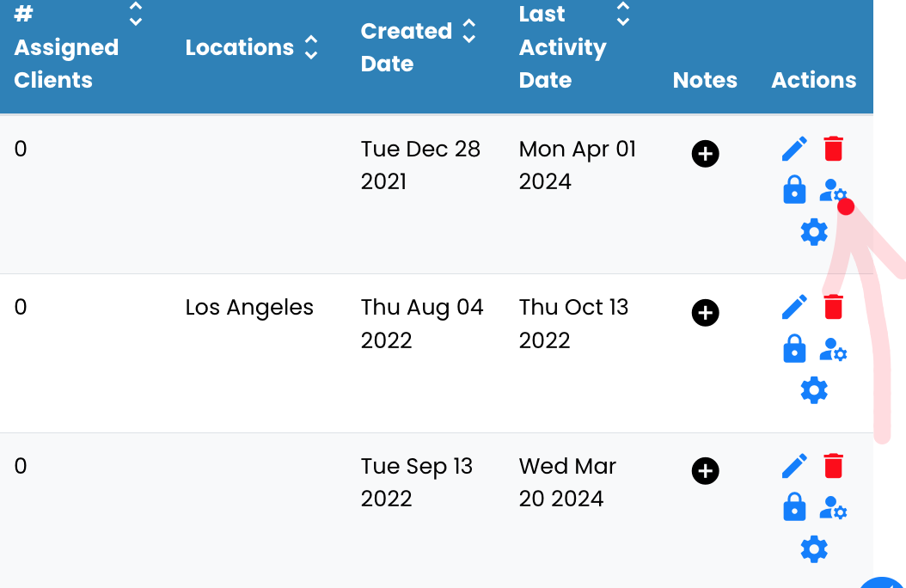Click lock icon in the Dec 28 2021 row

[794, 190]
